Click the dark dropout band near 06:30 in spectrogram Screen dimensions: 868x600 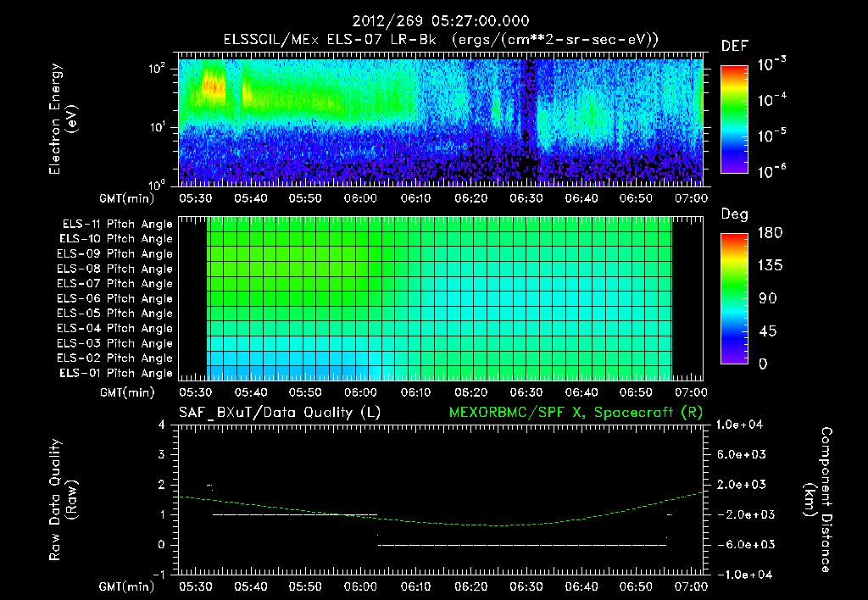pyautogui.click(x=529, y=122)
